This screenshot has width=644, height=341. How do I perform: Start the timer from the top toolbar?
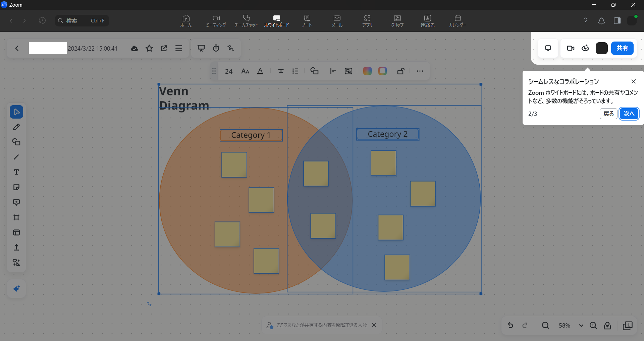(216, 48)
